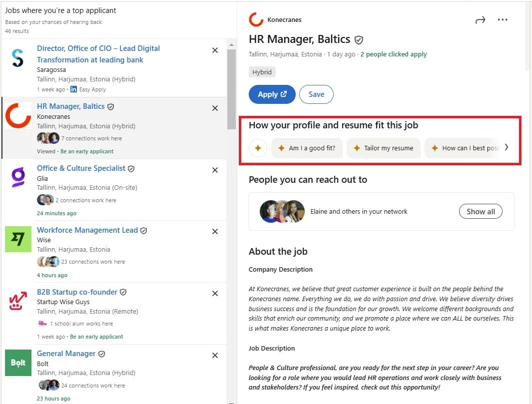Image resolution: width=532 pixels, height=404 pixels.
Task: Open B2B Startup co-founder job title
Action: (77, 292)
